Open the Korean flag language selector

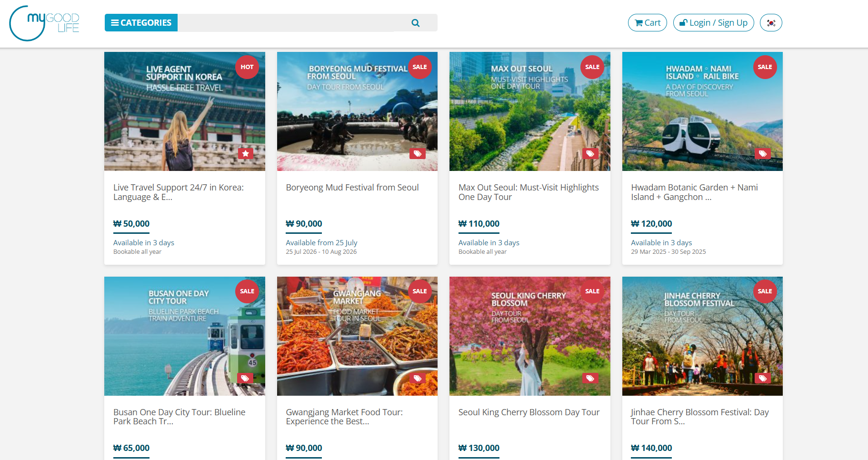(770, 23)
